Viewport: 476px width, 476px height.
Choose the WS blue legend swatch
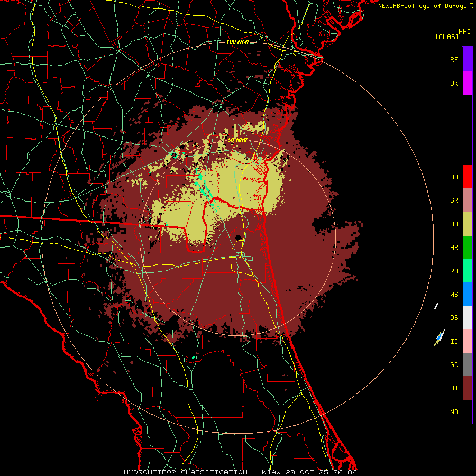[467, 294]
